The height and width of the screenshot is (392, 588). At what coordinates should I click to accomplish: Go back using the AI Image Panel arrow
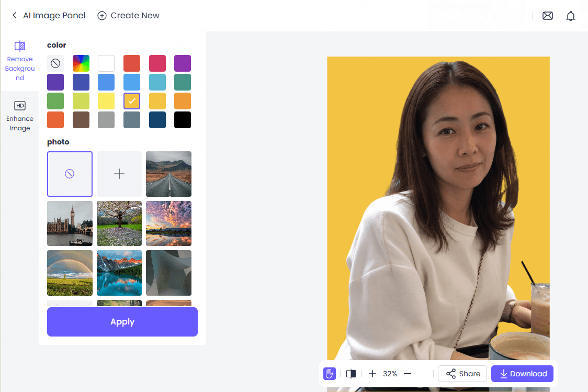(15, 15)
